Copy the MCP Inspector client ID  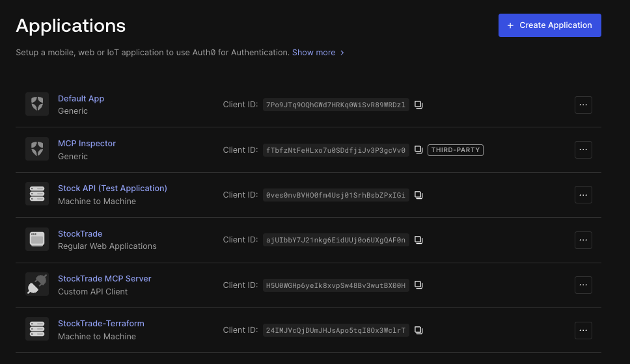(x=418, y=149)
